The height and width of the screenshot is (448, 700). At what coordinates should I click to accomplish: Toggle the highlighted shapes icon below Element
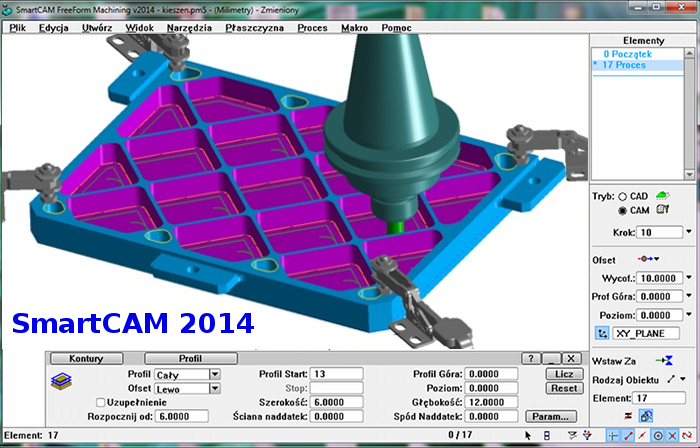tap(646, 416)
